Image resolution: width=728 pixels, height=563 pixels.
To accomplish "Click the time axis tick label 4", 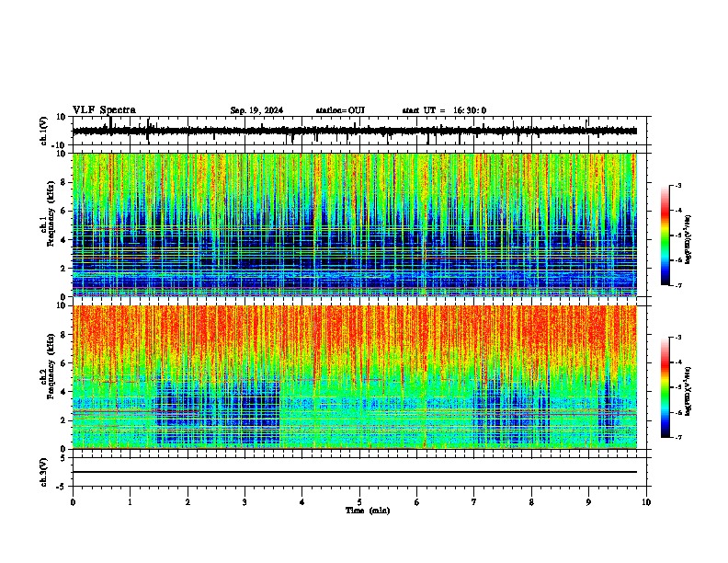I will pyautogui.click(x=302, y=502).
